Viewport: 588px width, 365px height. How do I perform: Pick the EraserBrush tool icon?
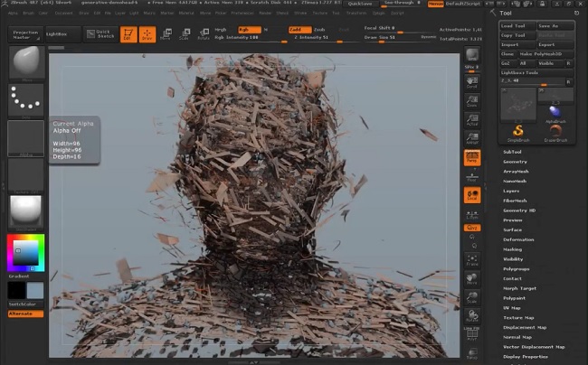[x=555, y=134]
